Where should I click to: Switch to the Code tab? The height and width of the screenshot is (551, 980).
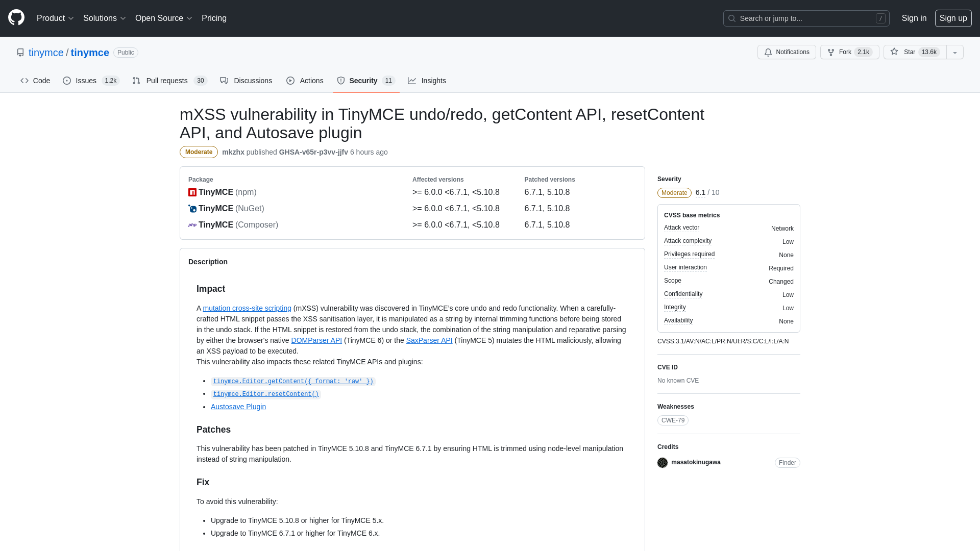tap(35, 81)
